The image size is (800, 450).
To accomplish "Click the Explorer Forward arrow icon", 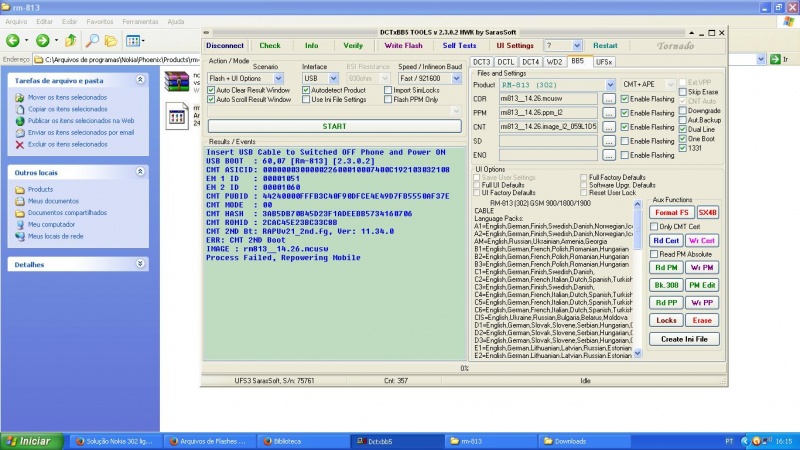I will 43,40.
